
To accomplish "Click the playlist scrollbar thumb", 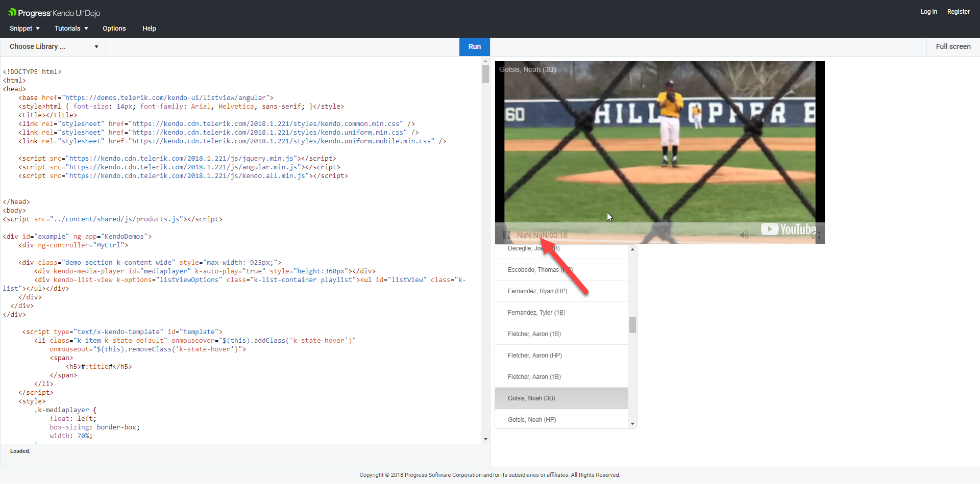I will [632, 324].
